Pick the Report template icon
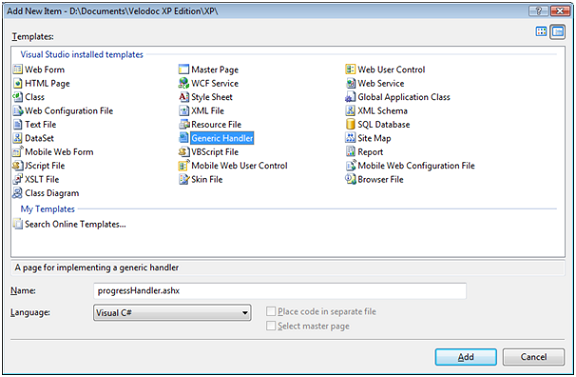The image size is (576, 377). [350, 152]
